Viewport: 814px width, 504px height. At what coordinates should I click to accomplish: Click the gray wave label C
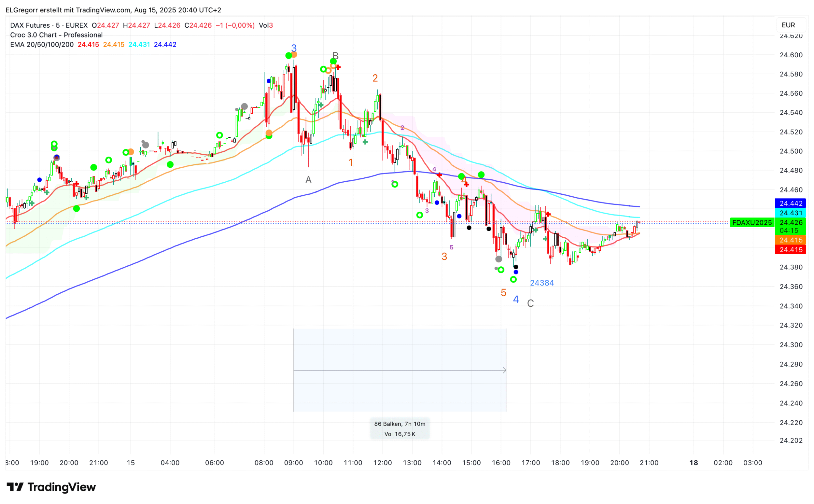pyautogui.click(x=530, y=303)
